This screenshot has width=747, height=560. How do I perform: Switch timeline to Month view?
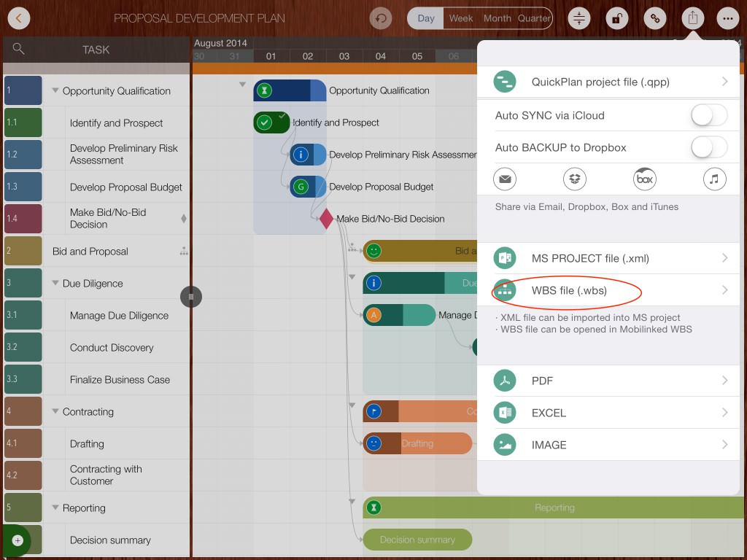coord(497,18)
